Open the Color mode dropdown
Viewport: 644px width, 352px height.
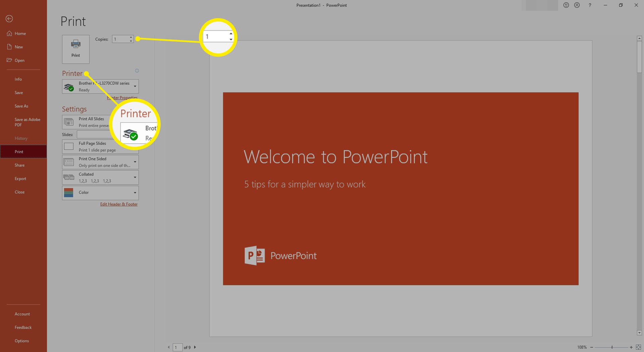[x=100, y=193]
